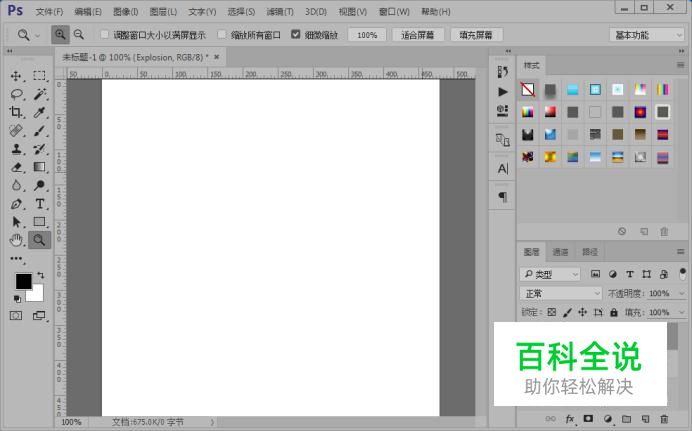Viewport: 692px width, 431px height.
Task: Click the 100% zoom button
Action: click(x=367, y=35)
